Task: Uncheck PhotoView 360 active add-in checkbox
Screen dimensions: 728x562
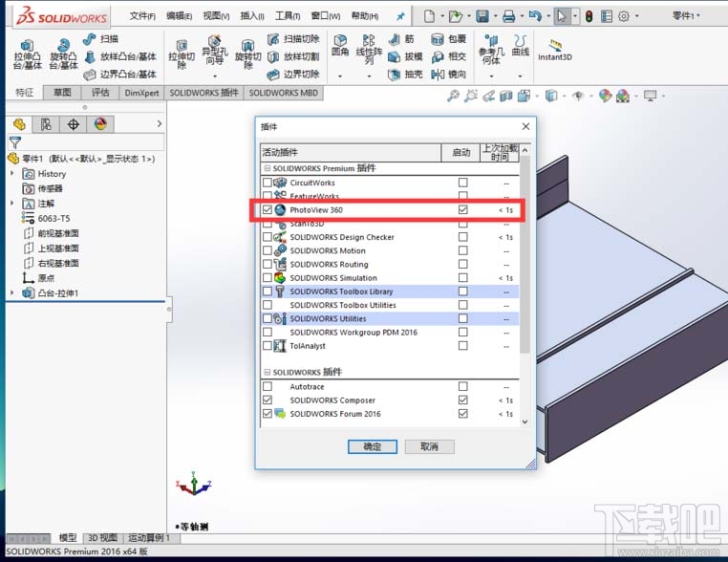Action: (x=268, y=210)
